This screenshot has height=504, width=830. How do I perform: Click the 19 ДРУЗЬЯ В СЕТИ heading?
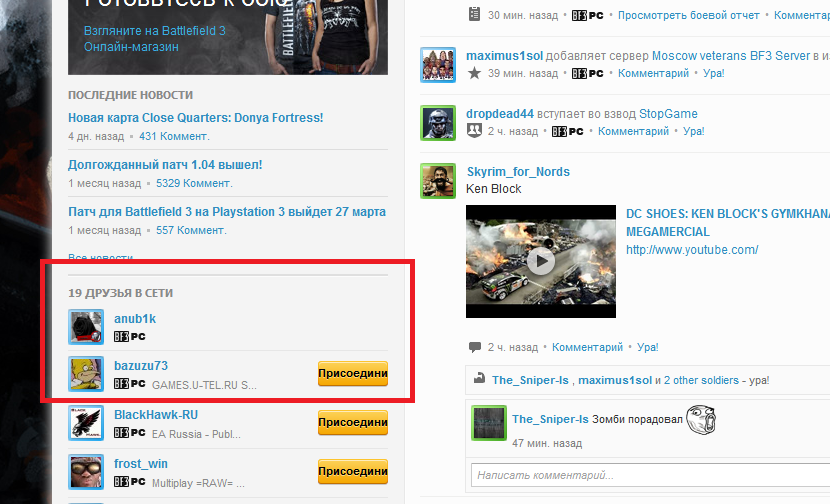tap(121, 293)
